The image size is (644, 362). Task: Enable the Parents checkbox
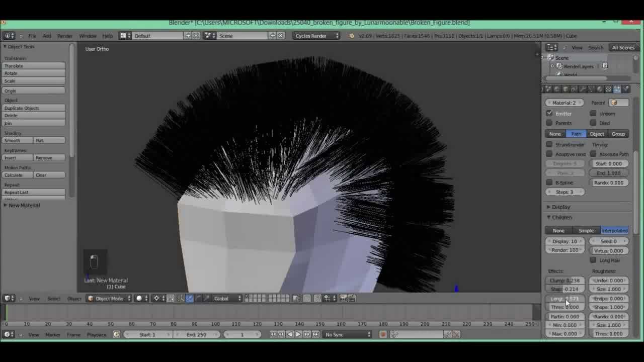tap(549, 123)
